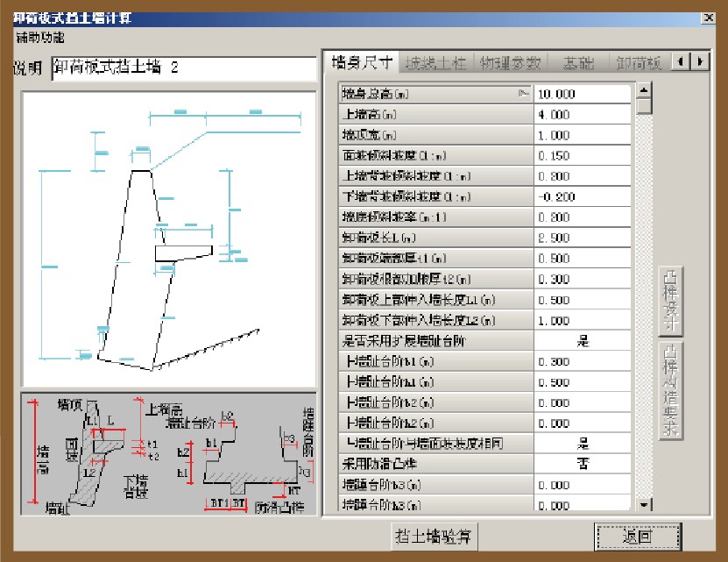The width and height of the screenshot is (728, 562).
Task: Toggle 墙趾台阶与墙面坡坡度相同 option 是
Action: (583, 444)
